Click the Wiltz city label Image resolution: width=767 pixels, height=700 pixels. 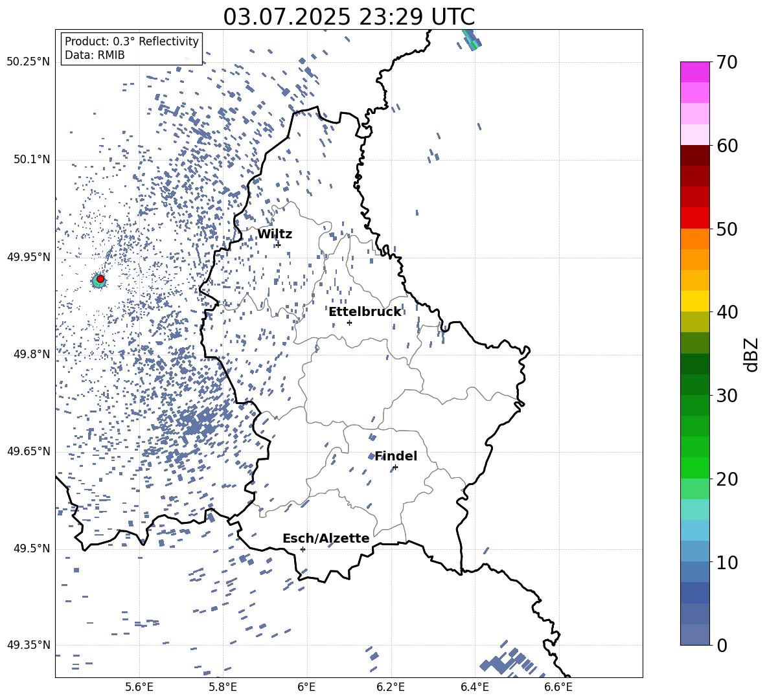pos(275,234)
